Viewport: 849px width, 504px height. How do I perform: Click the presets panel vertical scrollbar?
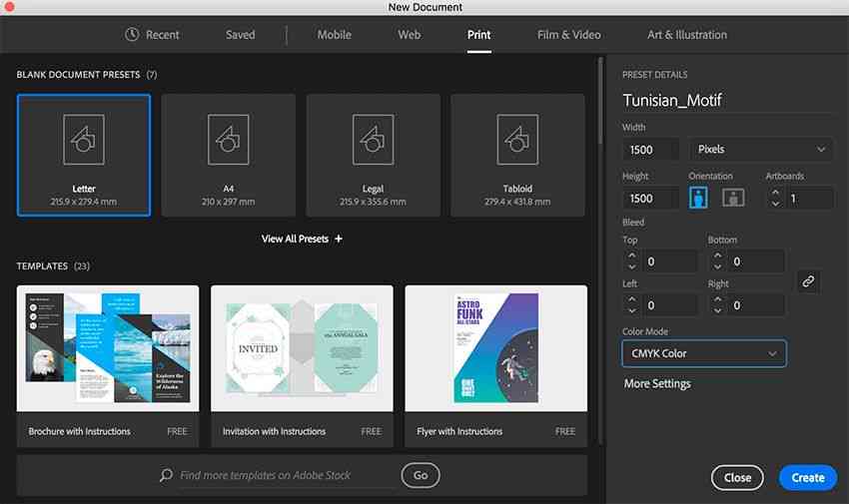click(x=600, y=101)
